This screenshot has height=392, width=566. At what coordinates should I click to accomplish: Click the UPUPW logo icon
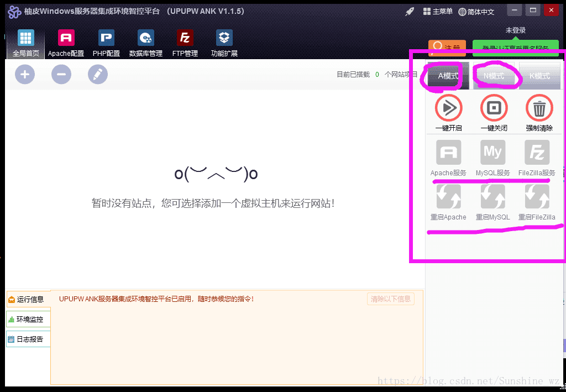click(14, 12)
